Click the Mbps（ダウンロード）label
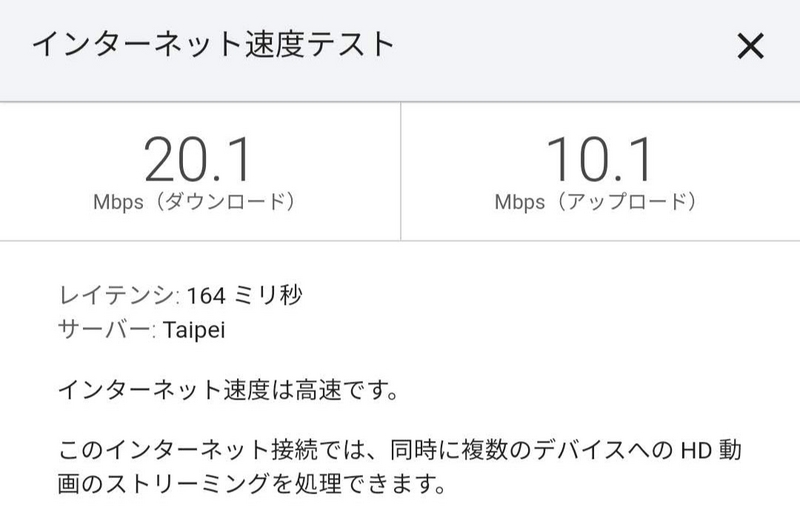This screenshot has width=800, height=521. tap(194, 202)
